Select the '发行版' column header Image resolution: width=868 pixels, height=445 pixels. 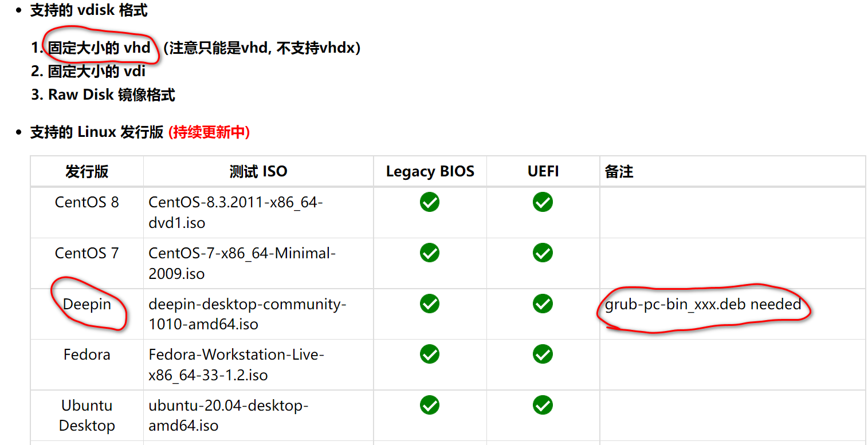tap(87, 171)
